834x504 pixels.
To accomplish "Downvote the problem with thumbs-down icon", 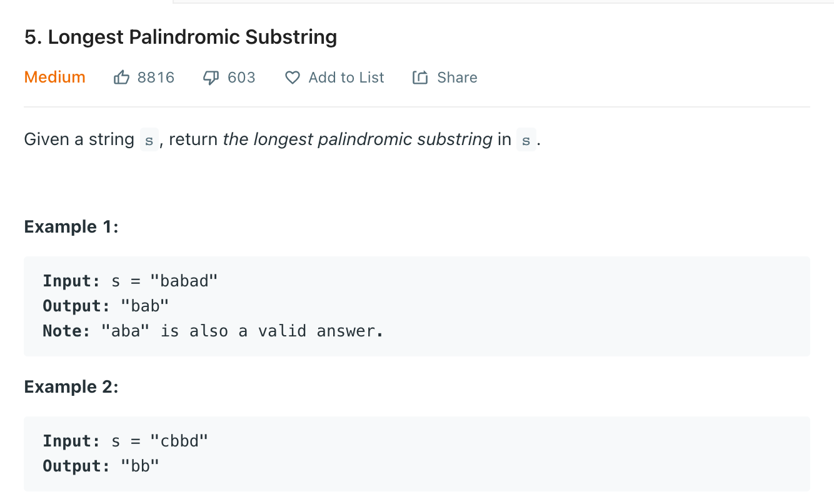I will click(211, 78).
